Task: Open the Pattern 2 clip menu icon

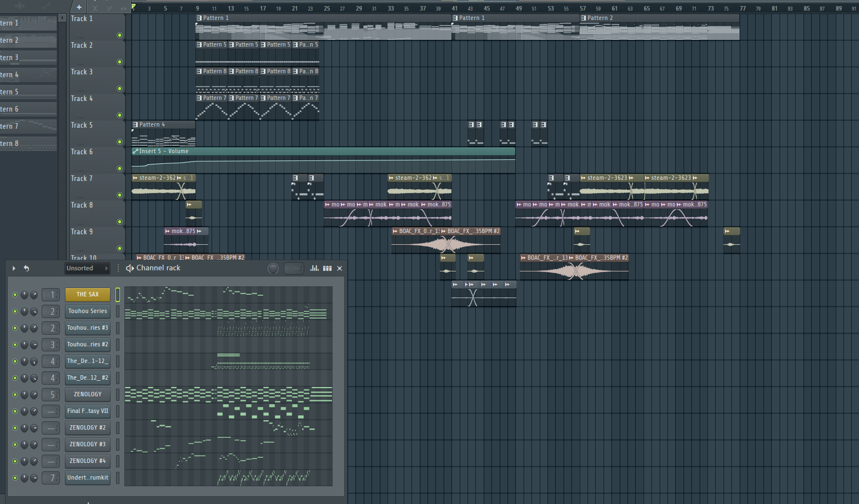Action: coord(584,18)
